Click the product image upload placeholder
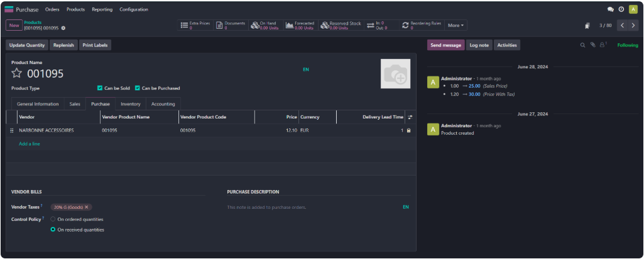This screenshot has height=259, width=644. tap(395, 74)
